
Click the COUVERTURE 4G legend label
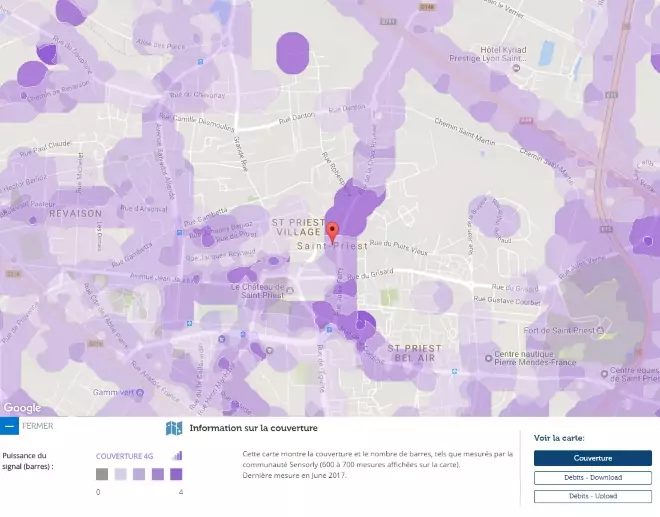pos(125,456)
